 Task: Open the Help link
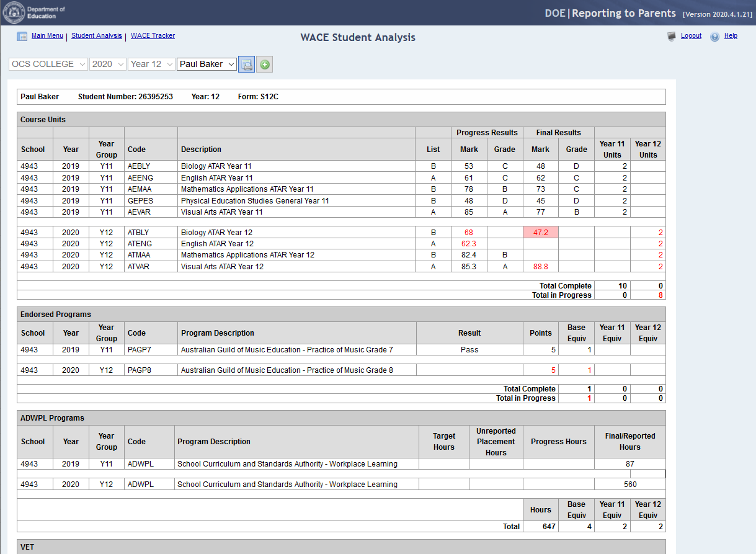tap(731, 36)
